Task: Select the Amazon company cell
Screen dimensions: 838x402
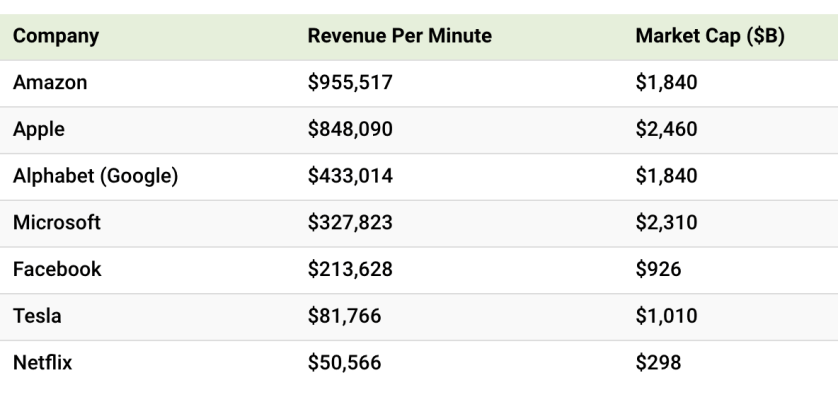Action: (50, 83)
